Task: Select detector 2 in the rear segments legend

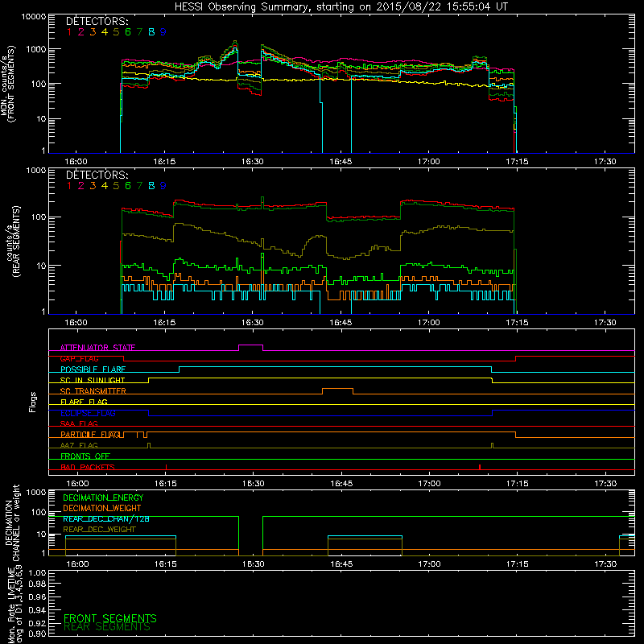Action: coord(81,186)
